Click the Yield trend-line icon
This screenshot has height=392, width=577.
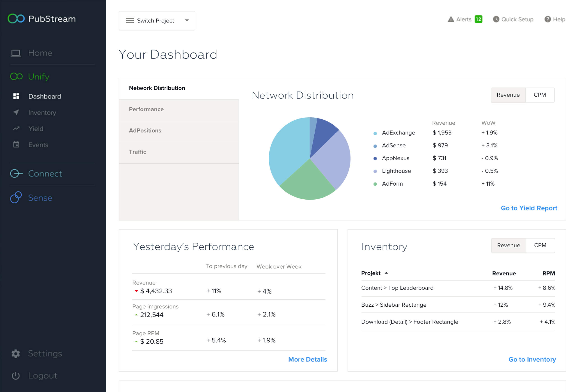[x=16, y=128]
